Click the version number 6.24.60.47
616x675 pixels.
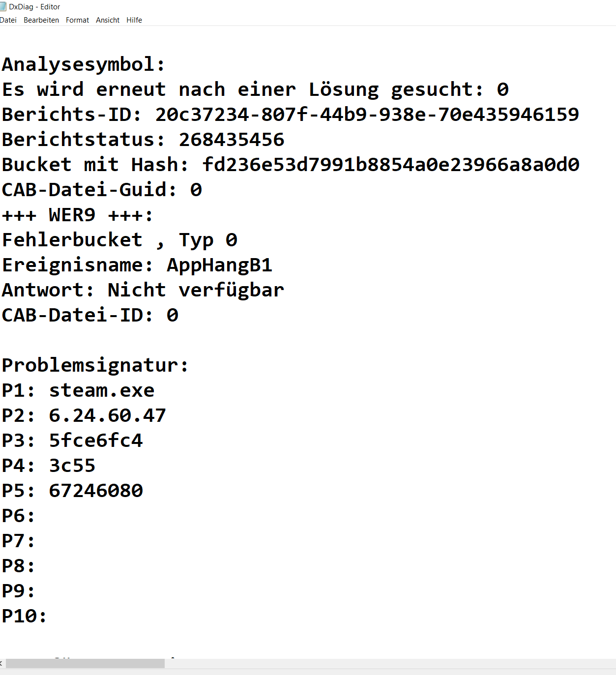(x=107, y=415)
